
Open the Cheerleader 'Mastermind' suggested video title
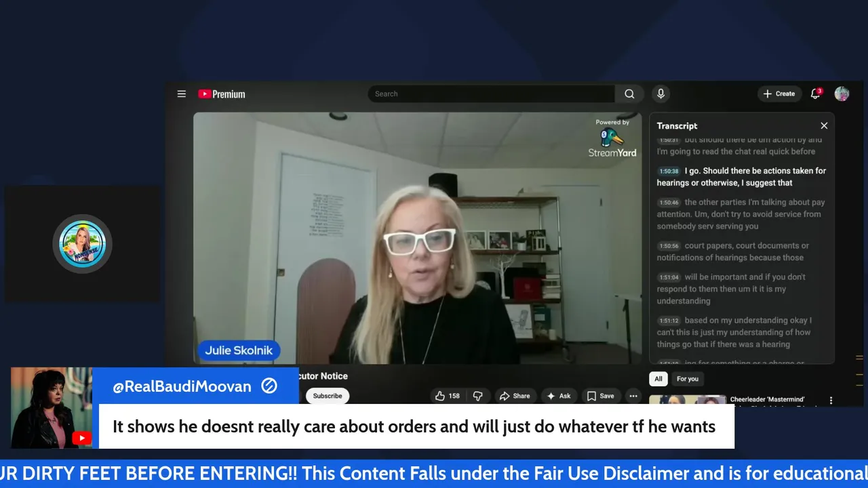pyautogui.click(x=767, y=400)
